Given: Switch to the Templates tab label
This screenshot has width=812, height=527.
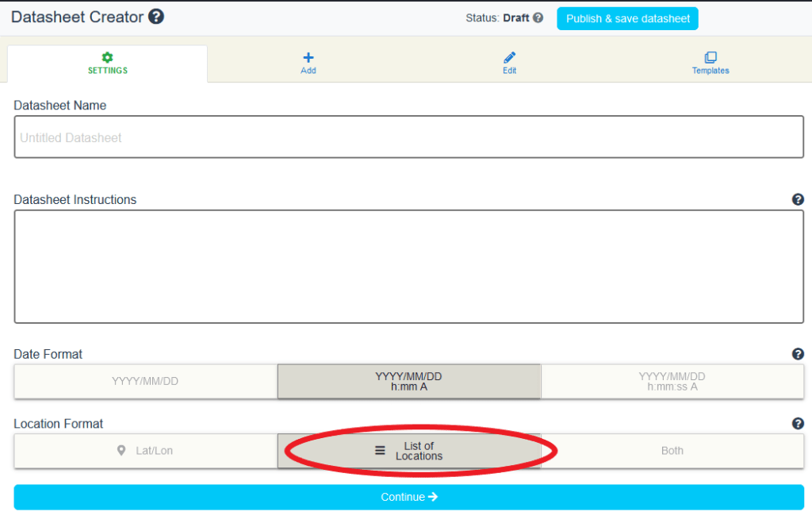Looking at the screenshot, I should click(x=710, y=71).
